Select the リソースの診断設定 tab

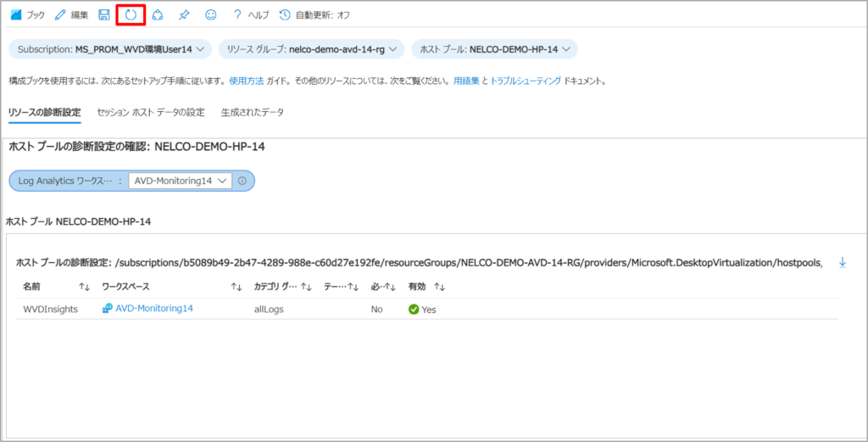tap(45, 113)
